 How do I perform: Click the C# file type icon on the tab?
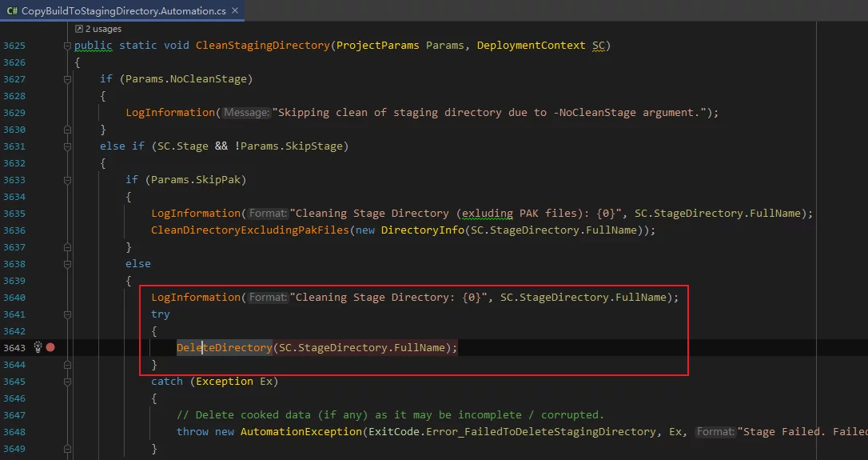click(x=12, y=10)
